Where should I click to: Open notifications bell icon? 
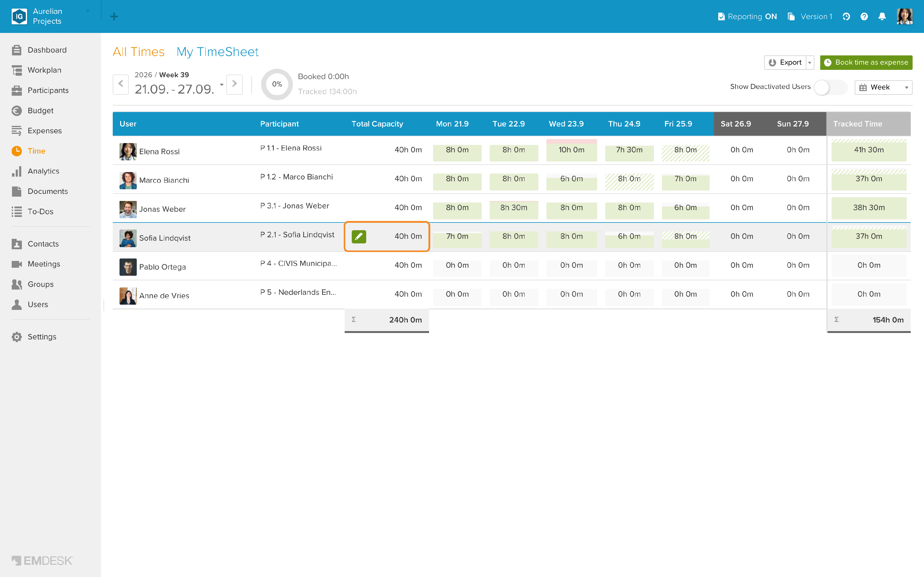pyautogui.click(x=881, y=16)
